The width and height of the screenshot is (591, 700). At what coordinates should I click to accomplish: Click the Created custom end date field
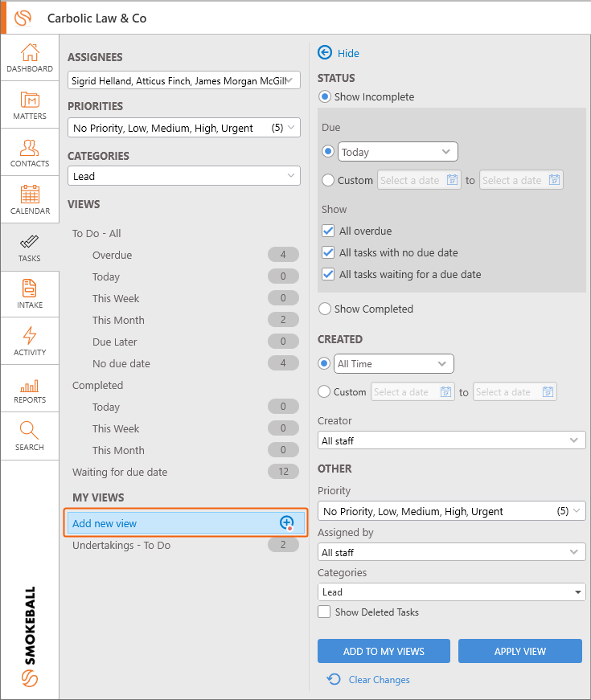(x=515, y=392)
